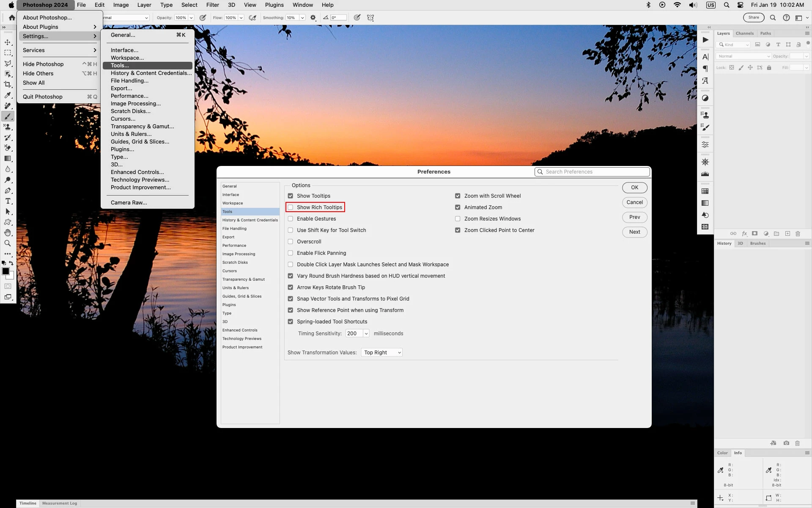812x508 pixels.
Task: Pick the Clone Stamp tool
Action: pyautogui.click(x=8, y=127)
